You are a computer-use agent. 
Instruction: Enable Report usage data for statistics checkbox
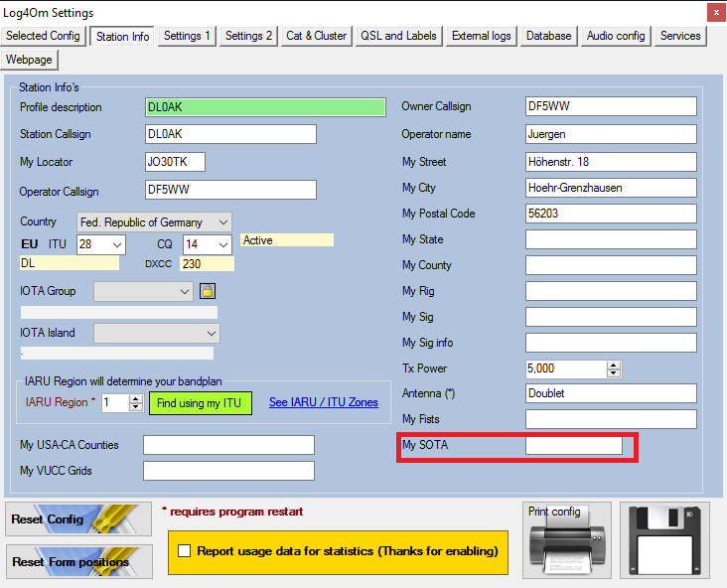tap(185, 551)
